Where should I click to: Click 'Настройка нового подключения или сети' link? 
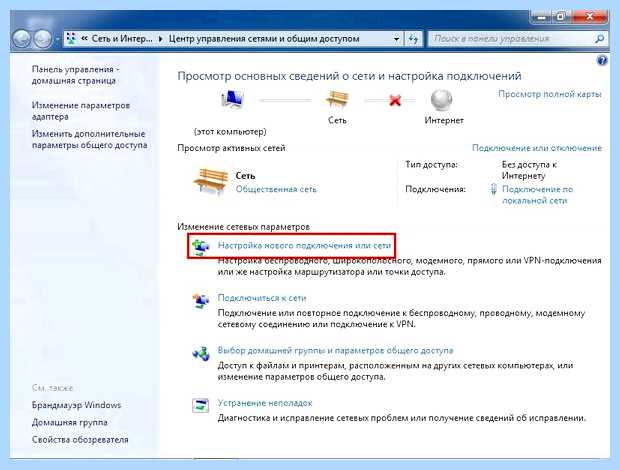304,245
